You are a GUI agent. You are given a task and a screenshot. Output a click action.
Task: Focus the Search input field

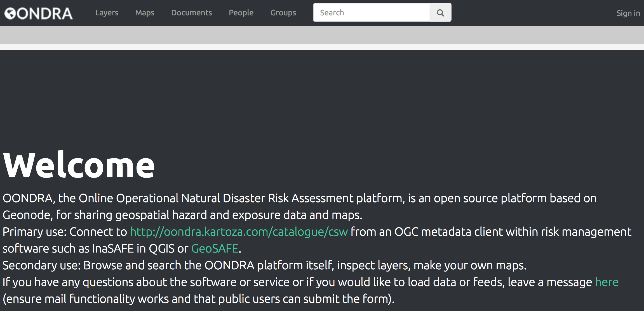(372, 13)
